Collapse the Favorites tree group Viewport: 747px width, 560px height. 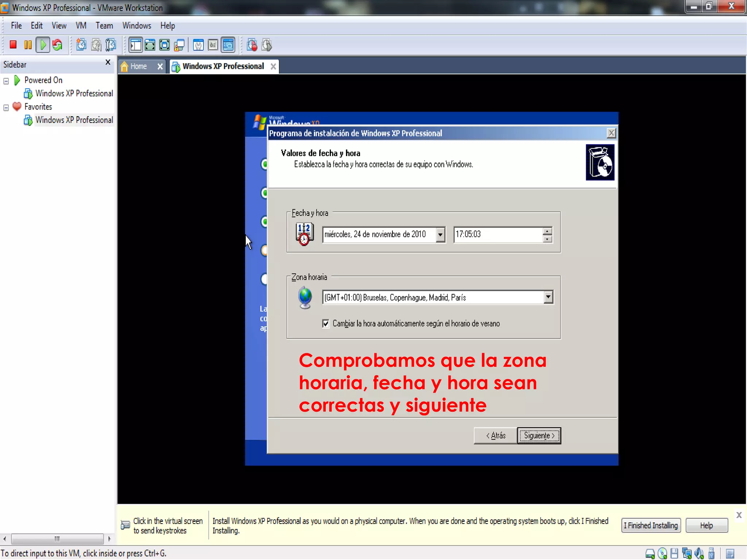pyautogui.click(x=6, y=108)
